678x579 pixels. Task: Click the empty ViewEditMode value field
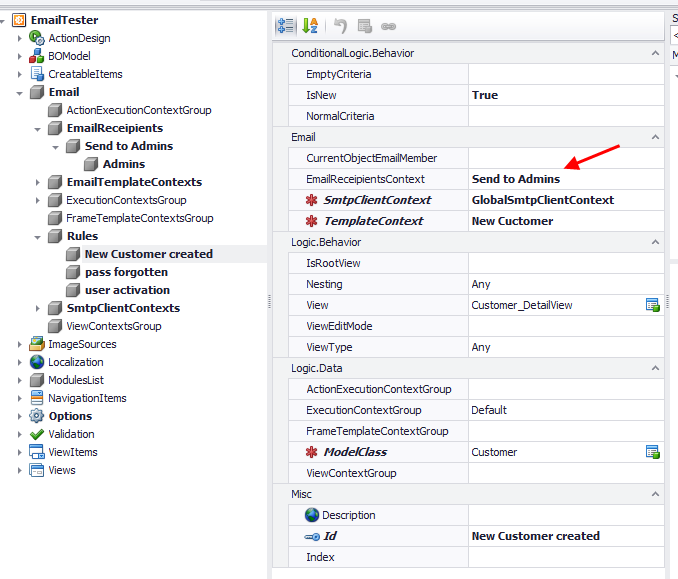(x=566, y=326)
